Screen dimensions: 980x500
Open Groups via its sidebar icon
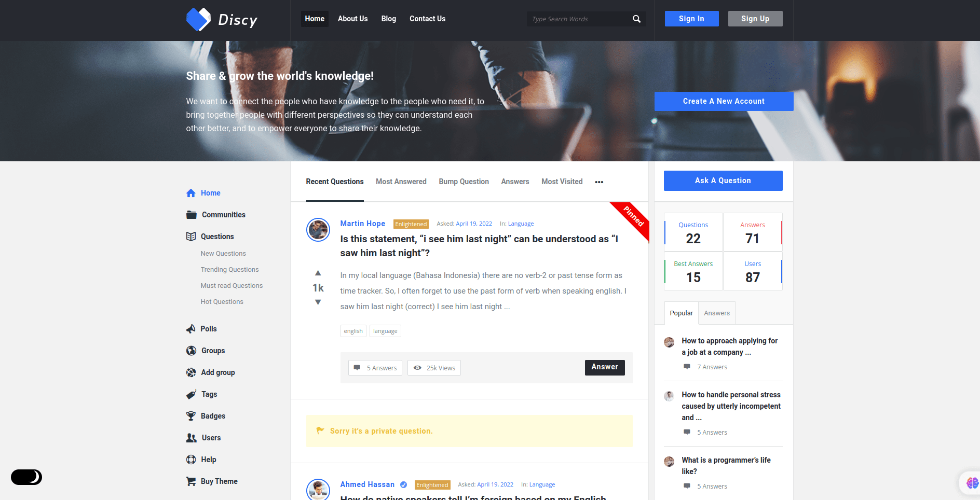[x=191, y=350]
